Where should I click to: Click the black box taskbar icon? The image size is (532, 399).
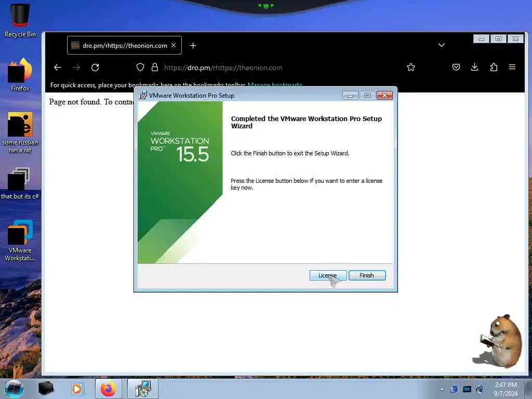click(46, 389)
